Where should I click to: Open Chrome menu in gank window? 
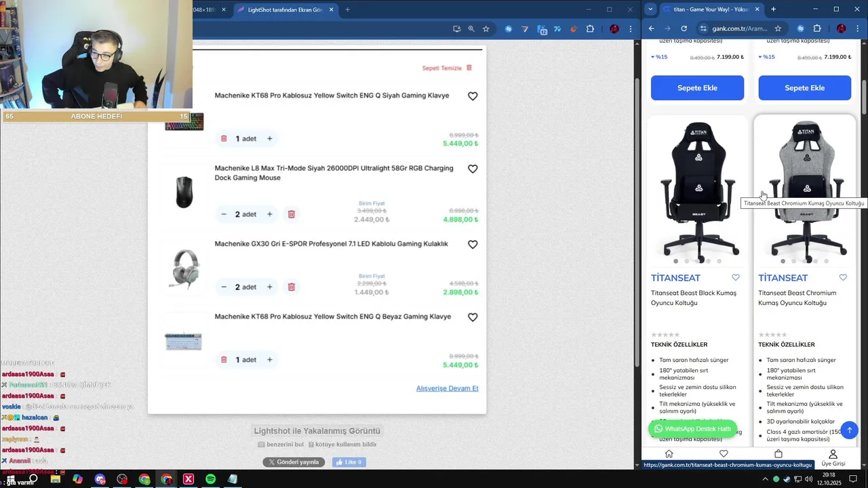click(857, 28)
